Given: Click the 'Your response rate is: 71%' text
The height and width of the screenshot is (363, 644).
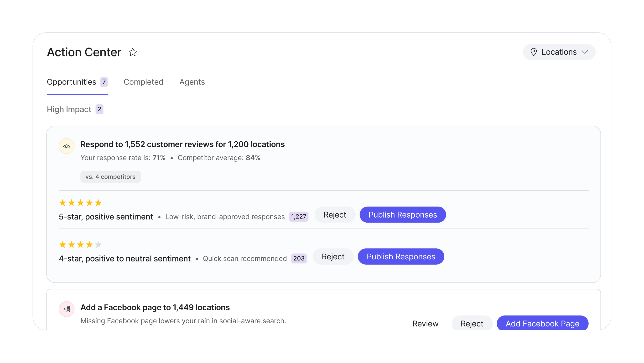Looking at the screenshot, I should click(123, 158).
